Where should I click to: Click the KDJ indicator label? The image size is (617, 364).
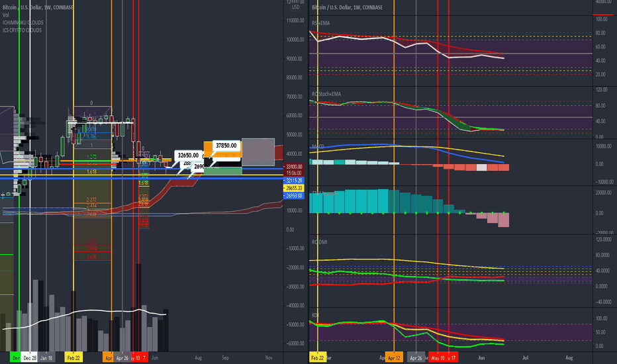click(315, 315)
